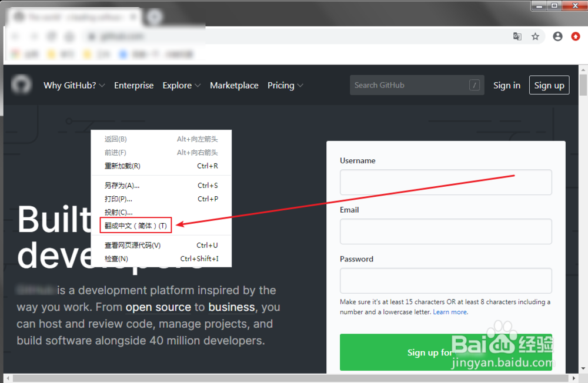Select 打印(P)... in the context menu
This screenshot has width=588, height=383.
click(x=161, y=199)
